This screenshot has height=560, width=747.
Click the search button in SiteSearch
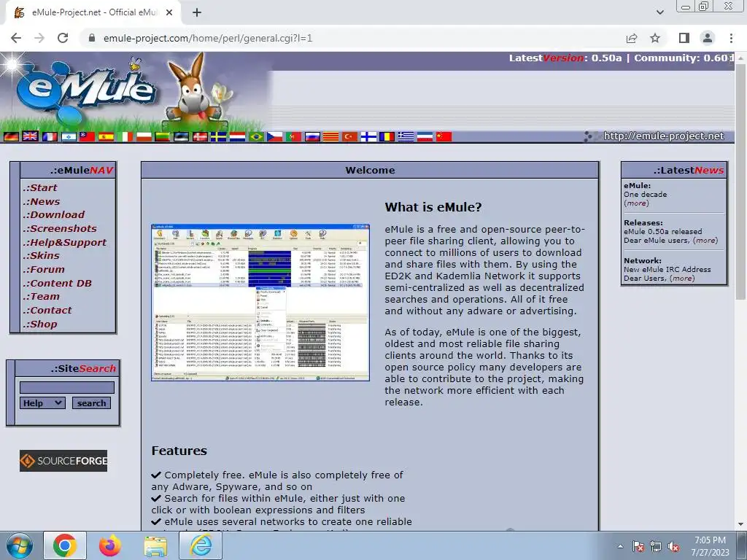(91, 402)
